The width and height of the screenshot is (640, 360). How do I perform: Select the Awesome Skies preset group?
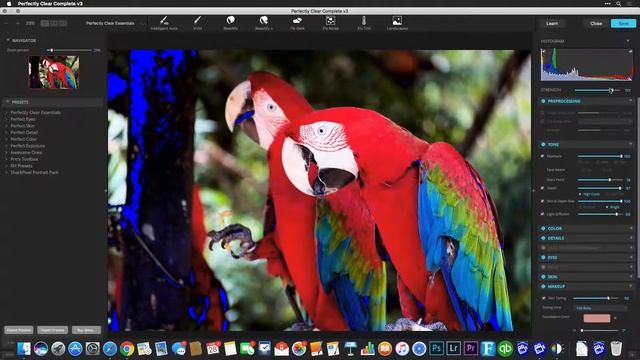(26, 152)
